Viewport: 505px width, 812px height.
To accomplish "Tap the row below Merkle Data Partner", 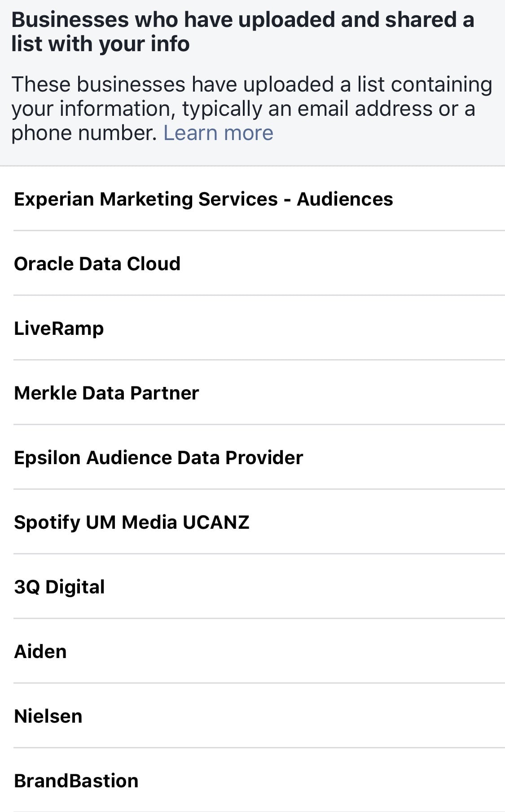I will (x=158, y=458).
